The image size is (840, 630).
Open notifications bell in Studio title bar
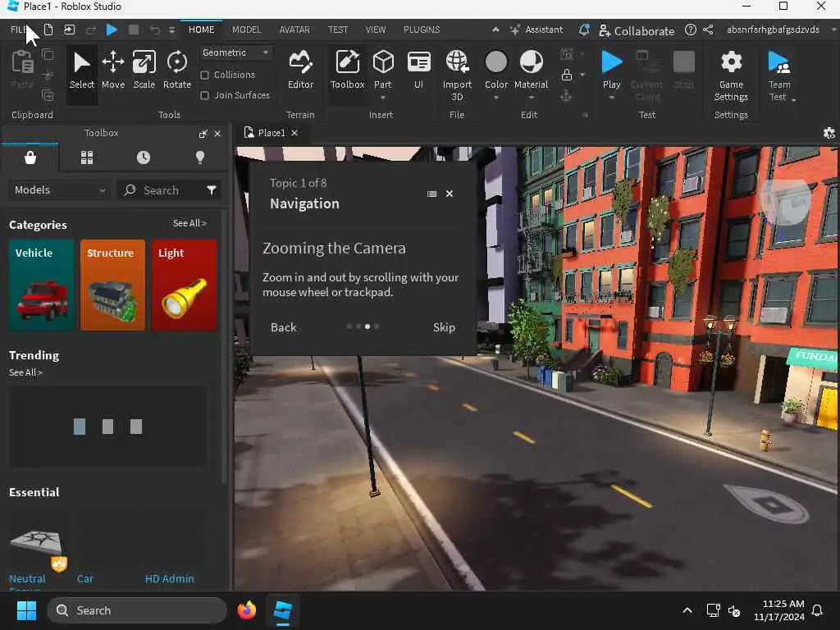pyautogui.click(x=584, y=30)
